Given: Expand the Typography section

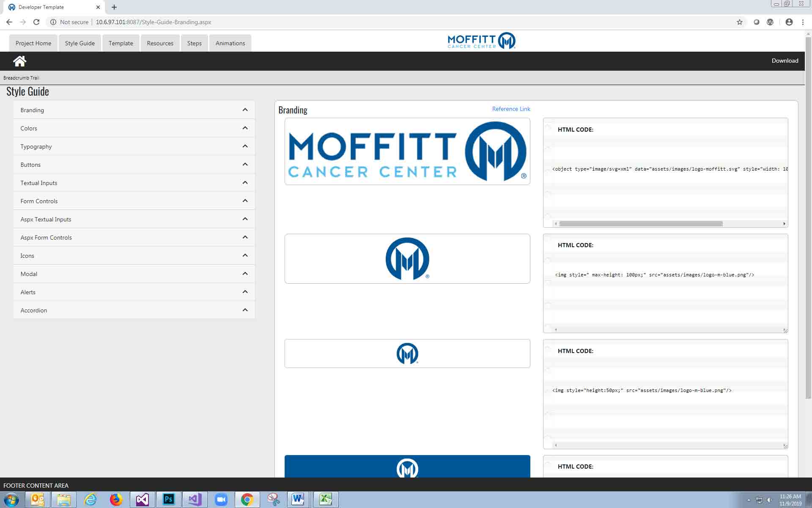Looking at the screenshot, I should pyautogui.click(x=245, y=146).
